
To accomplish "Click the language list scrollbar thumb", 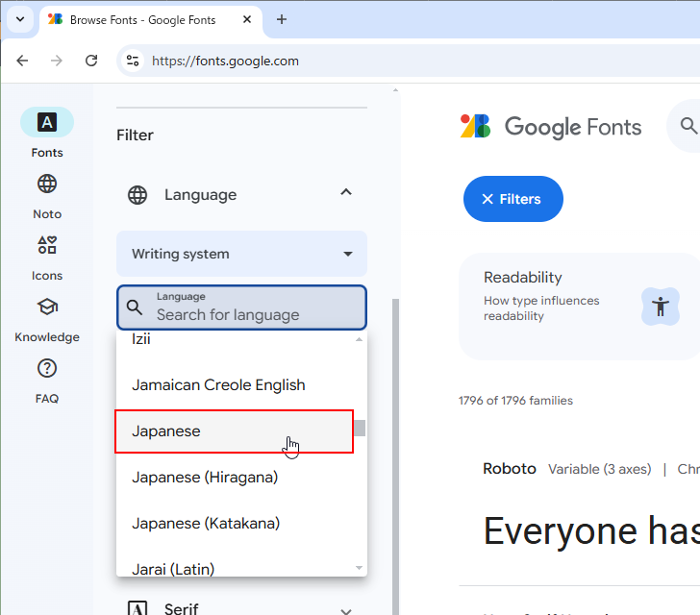I will coord(360,429).
